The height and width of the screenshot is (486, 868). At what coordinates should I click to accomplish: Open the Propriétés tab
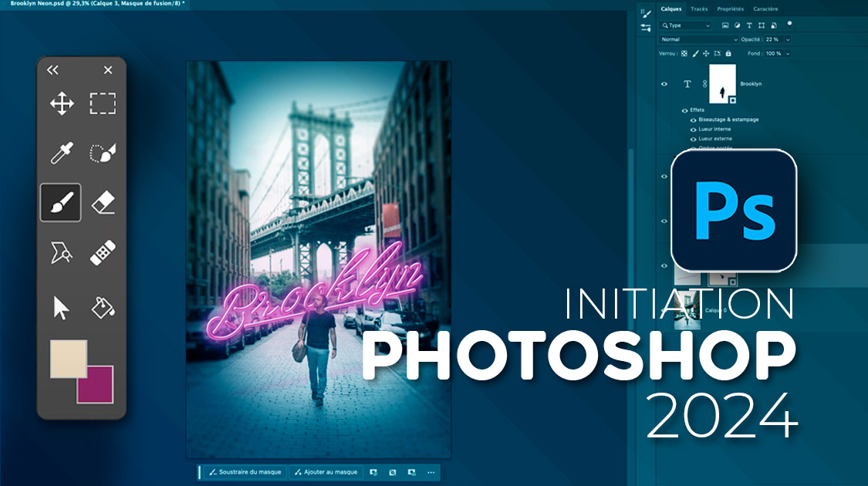point(730,9)
